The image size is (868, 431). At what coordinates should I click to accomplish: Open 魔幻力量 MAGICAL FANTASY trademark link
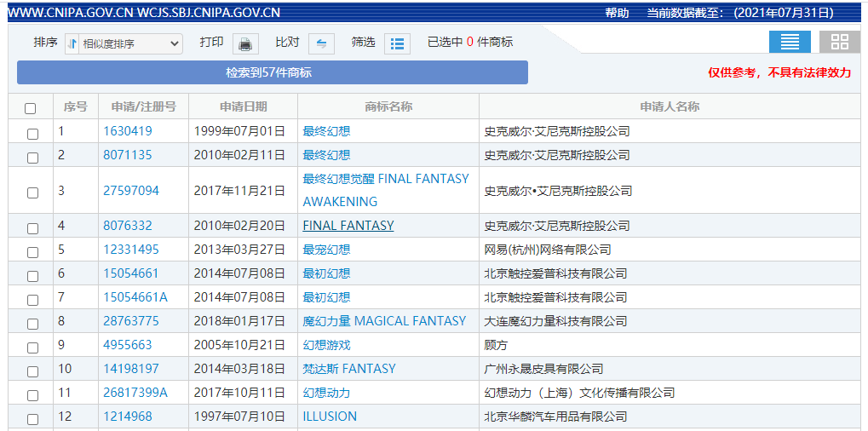(384, 321)
